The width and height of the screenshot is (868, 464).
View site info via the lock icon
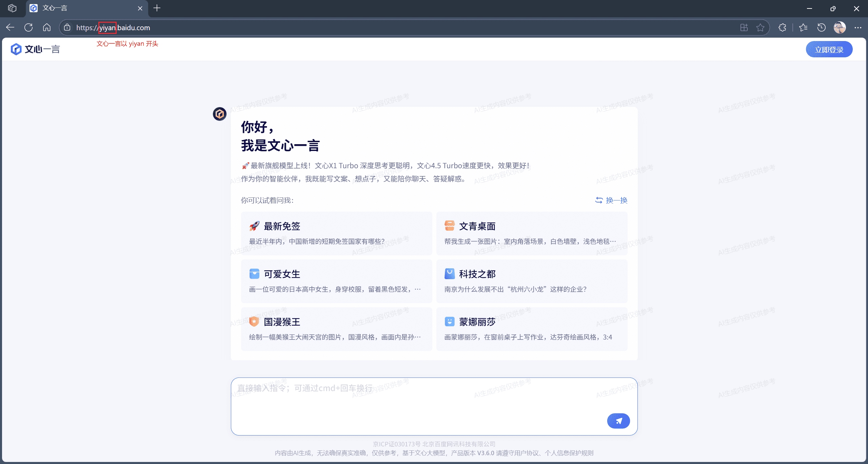(x=67, y=27)
